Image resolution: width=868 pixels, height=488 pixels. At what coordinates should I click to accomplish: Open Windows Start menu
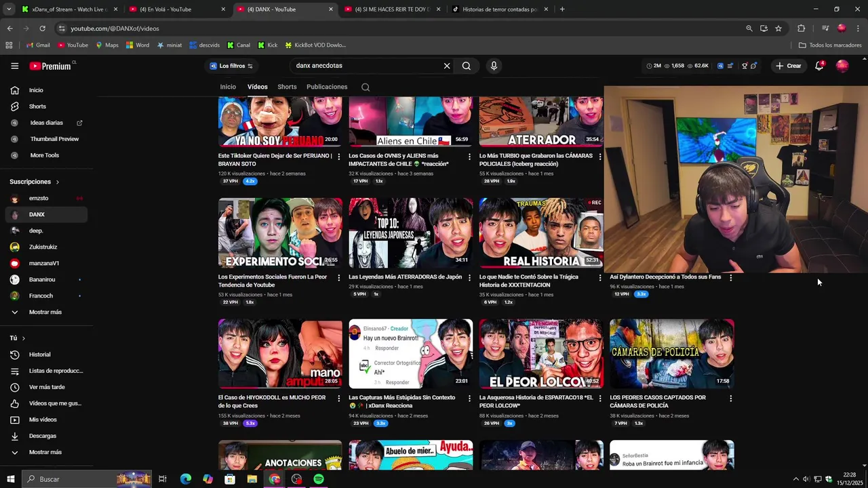click(x=10, y=479)
